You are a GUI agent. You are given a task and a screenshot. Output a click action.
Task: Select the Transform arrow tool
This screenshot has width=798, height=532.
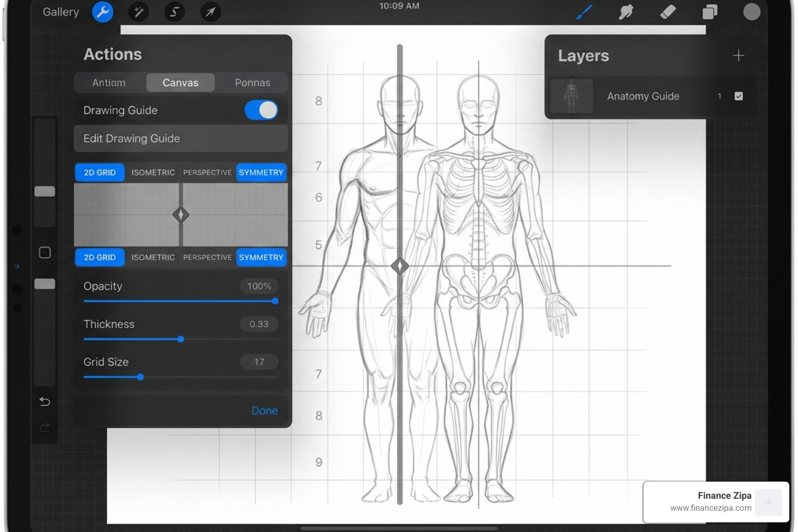210,11
